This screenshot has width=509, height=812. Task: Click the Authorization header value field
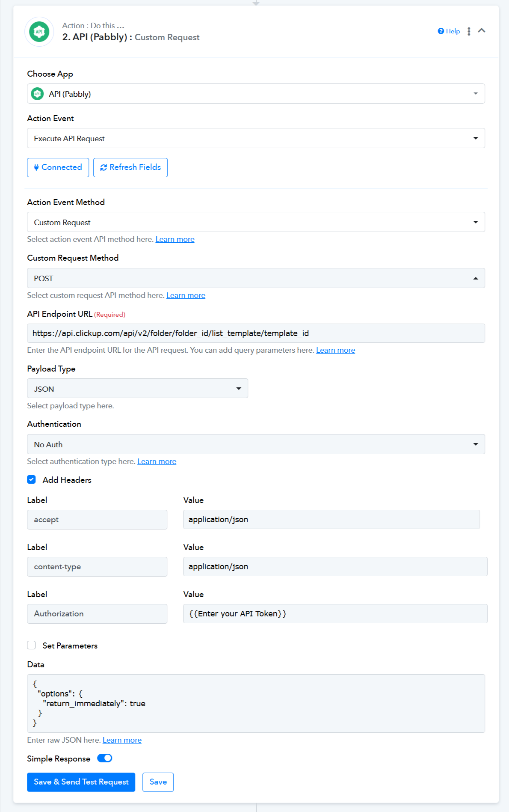pyautogui.click(x=335, y=613)
